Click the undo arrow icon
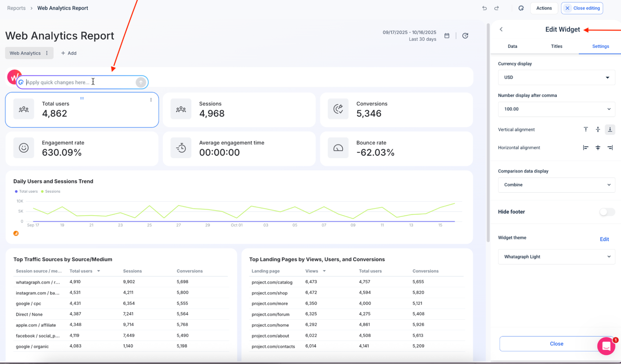The height and width of the screenshot is (364, 621). pos(484,8)
